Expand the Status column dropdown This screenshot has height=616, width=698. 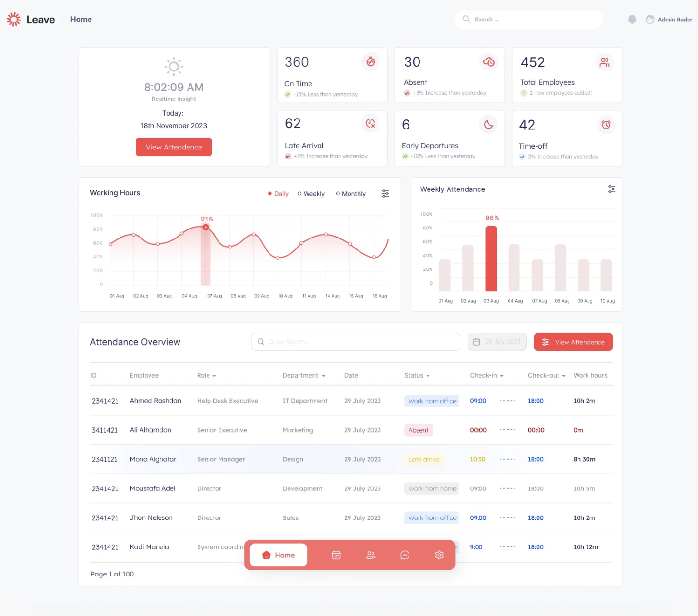click(x=417, y=375)
